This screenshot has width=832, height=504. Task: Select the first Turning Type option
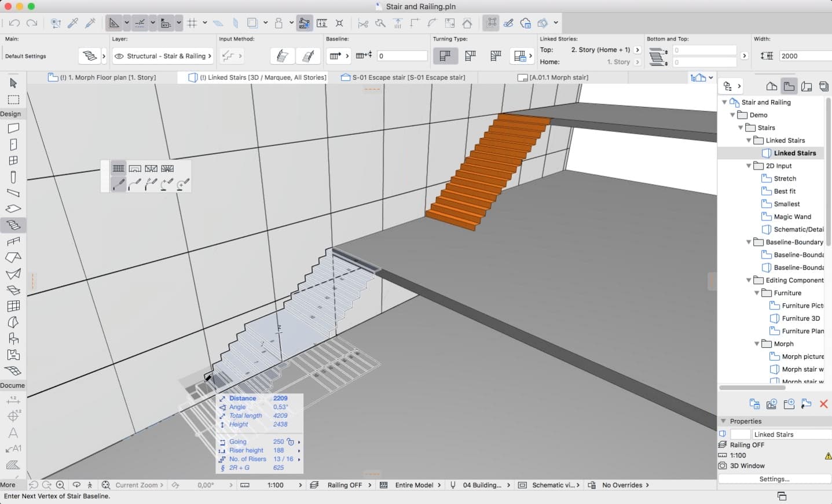445,56
